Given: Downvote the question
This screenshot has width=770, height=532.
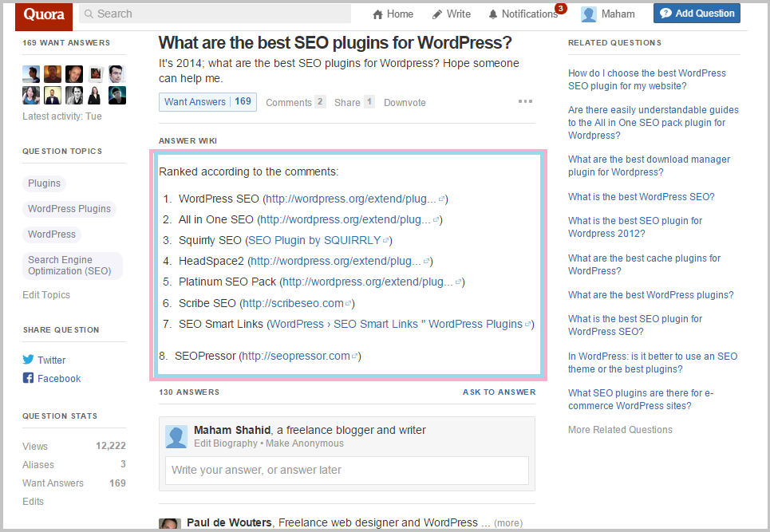Looking at the screenshot, I should tap(405, 102).
